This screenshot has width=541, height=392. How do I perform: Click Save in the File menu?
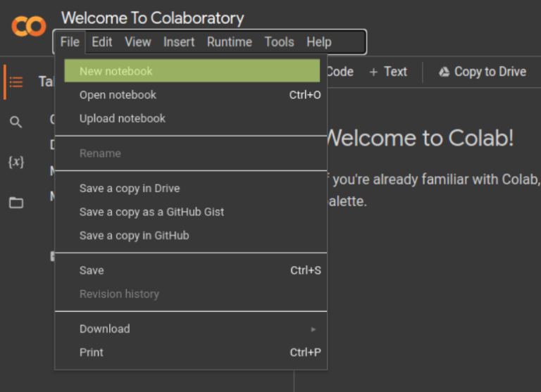point(92,270)
